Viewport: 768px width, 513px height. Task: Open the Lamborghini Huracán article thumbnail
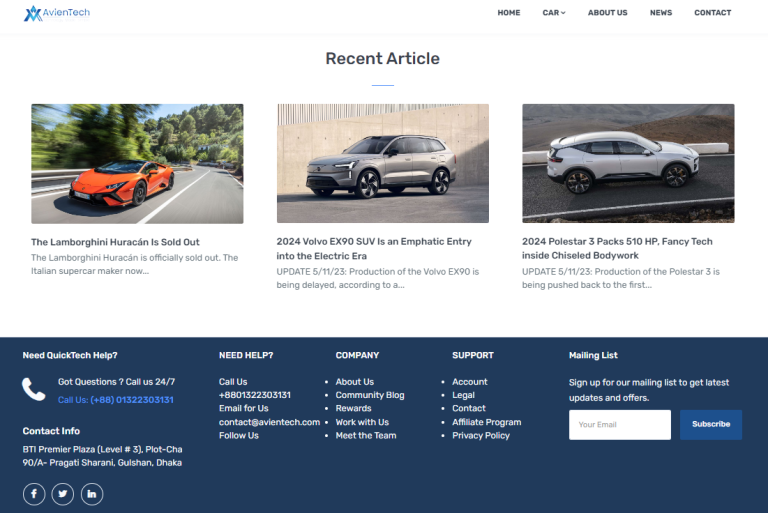(x=137, y=163)
